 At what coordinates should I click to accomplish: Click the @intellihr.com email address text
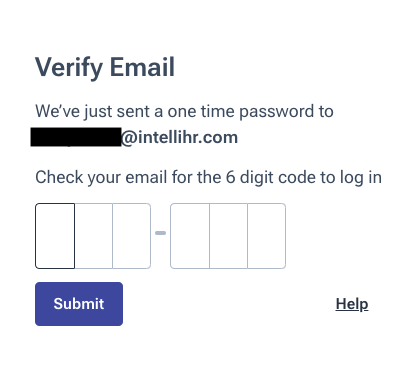pyautogui.click(x=179, y=137)
